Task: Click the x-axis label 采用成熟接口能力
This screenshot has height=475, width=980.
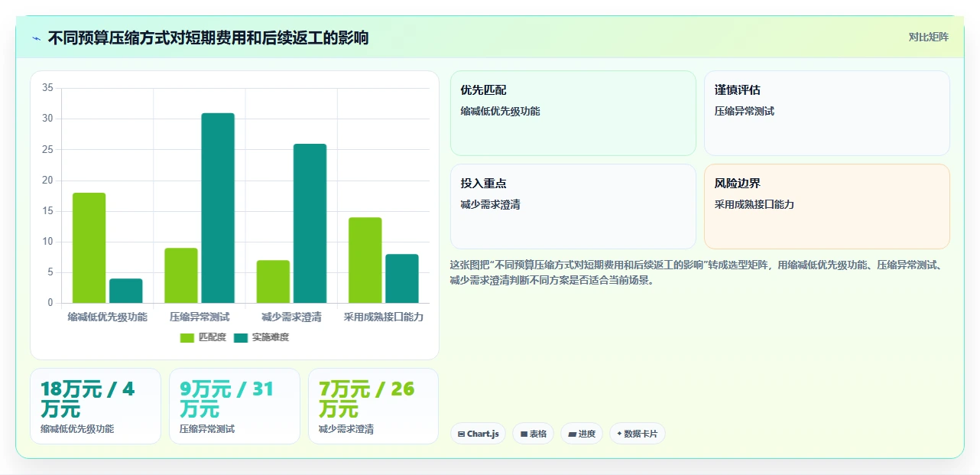Action: point(384,317)
